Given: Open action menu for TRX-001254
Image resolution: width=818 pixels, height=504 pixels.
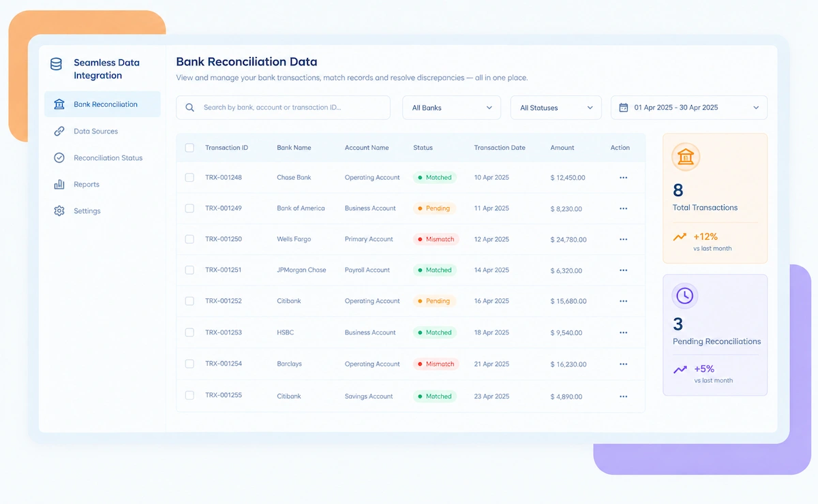Looking at the screenshot, I should (623, 364).
